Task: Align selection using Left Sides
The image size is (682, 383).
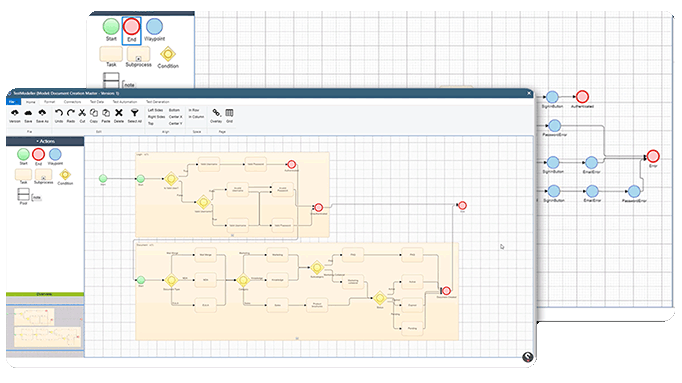Action: pyautogui.click(x=155, y=110)
